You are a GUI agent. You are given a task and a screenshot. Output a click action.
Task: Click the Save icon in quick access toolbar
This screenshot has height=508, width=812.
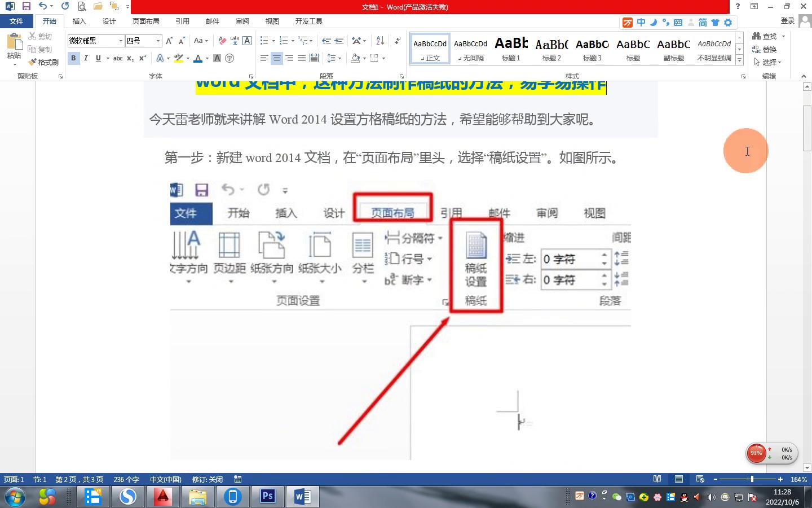click(x=26, y=6)
